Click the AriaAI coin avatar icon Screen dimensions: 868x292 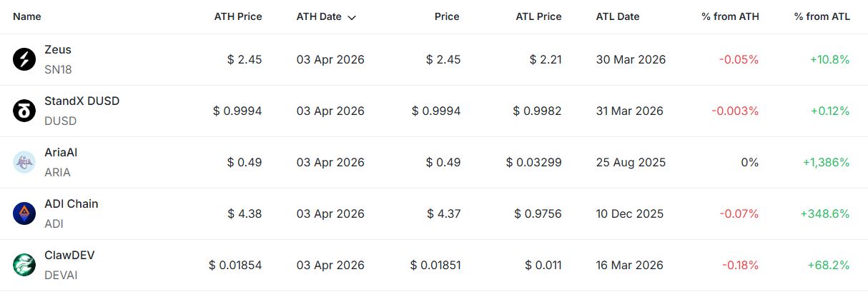24,163
